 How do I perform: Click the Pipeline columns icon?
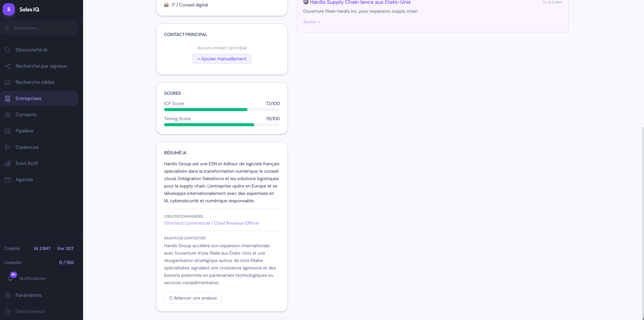tap(8, 131)
